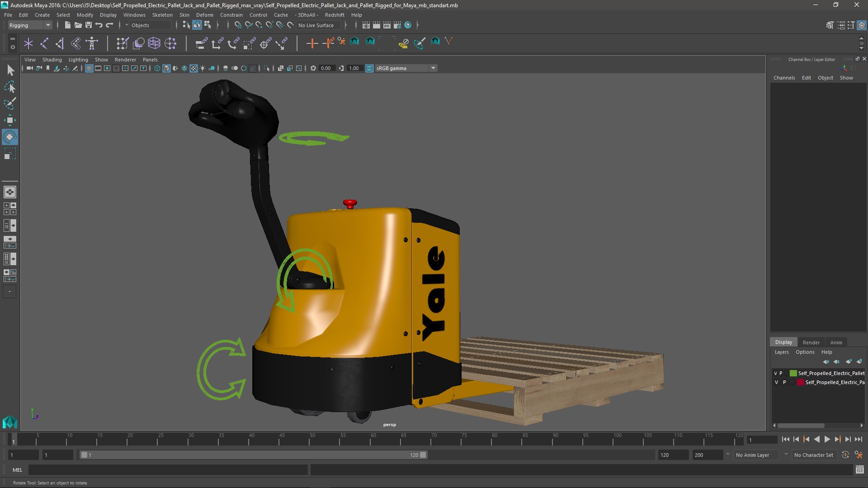Image resolution: width=868 pixels, height=488 pixels.
Task: Create a lattice deformer from shelf
Action: coord(154,43)
